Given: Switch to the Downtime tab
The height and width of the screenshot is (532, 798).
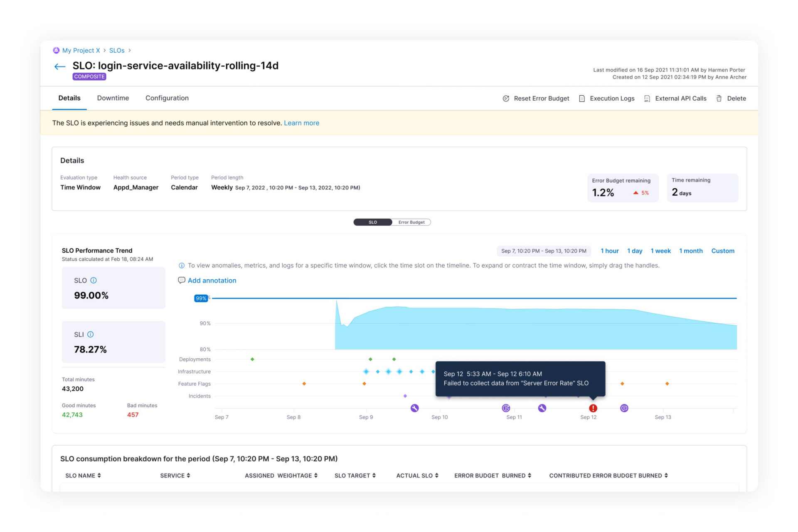Looking at the screenshot, I should point(113,98).
